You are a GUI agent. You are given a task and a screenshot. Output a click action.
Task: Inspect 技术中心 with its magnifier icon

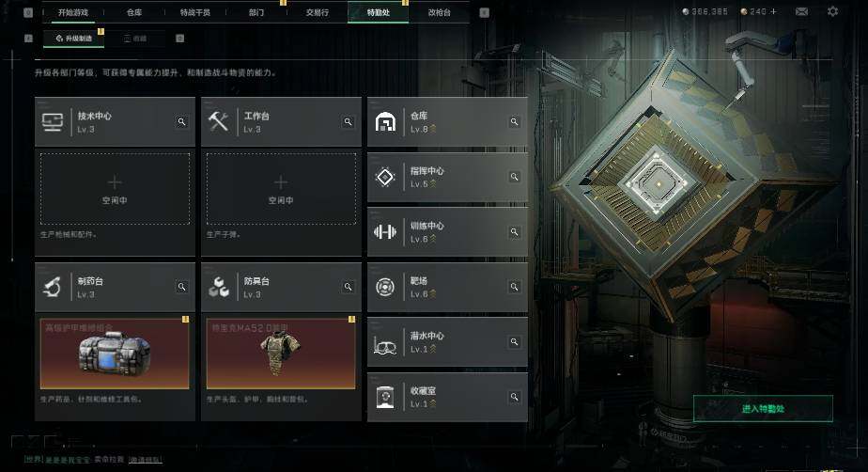click(181, 122)
